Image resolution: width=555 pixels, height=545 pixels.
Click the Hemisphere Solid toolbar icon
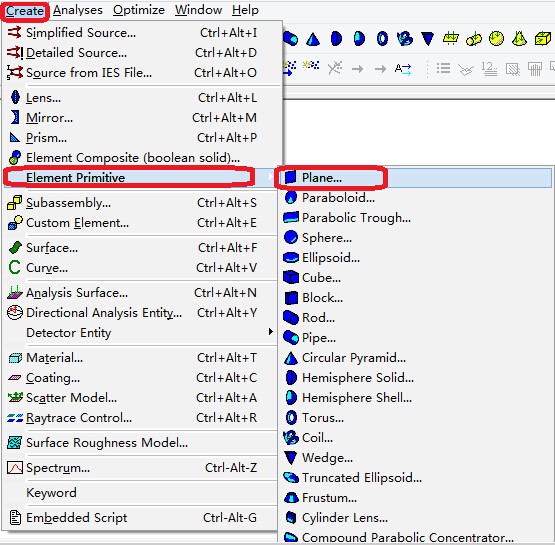point(336,39)
